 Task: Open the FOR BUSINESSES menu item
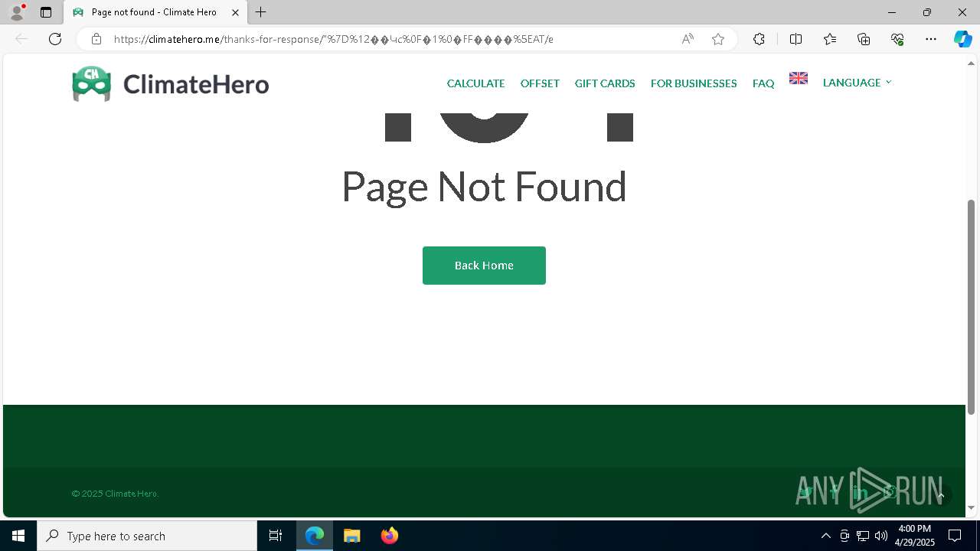click(x=694, y=83)
